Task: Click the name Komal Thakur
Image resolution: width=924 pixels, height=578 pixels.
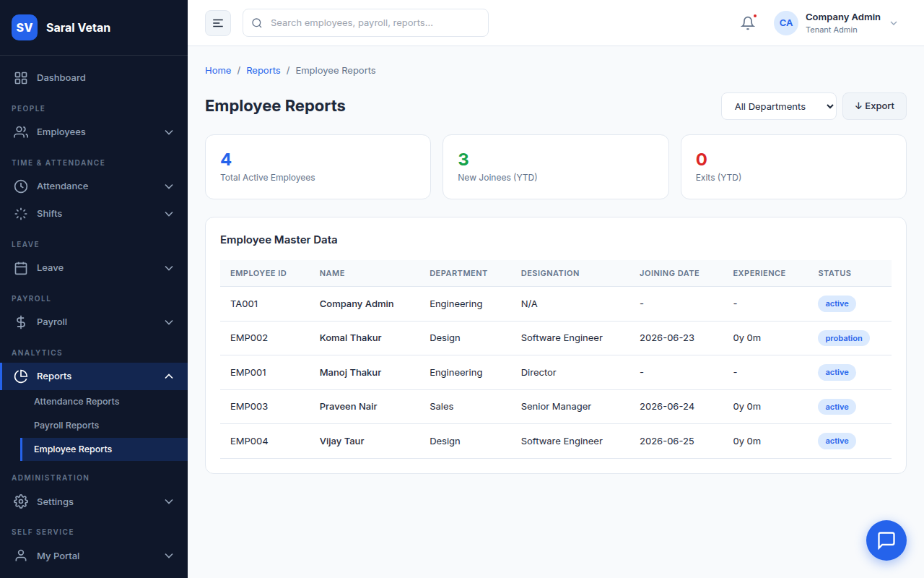Action: coord(351,338)
